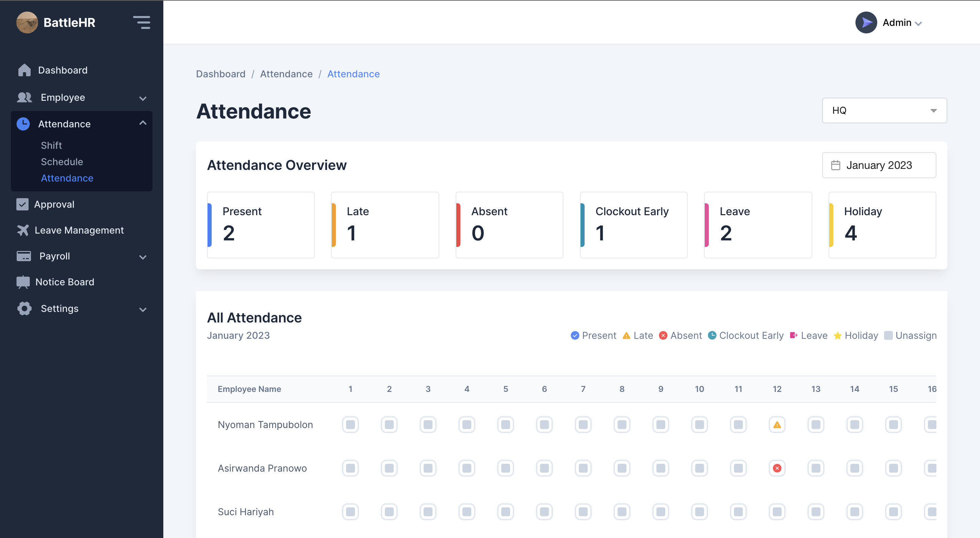Click the Admin avatar icon
The image size is (980, 538).
click(x=866, y=22)
